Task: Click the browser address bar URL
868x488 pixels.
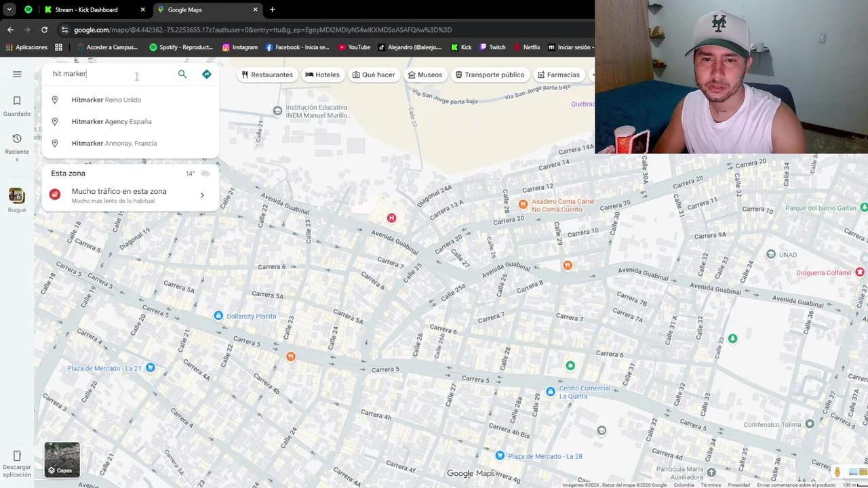Action: [262, 30]
